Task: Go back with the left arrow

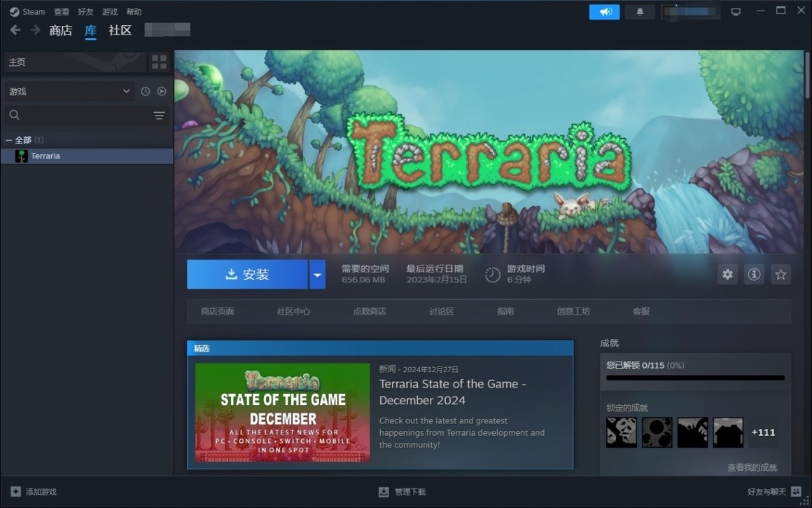Action: pyautogui.click(x=15, y=30)
